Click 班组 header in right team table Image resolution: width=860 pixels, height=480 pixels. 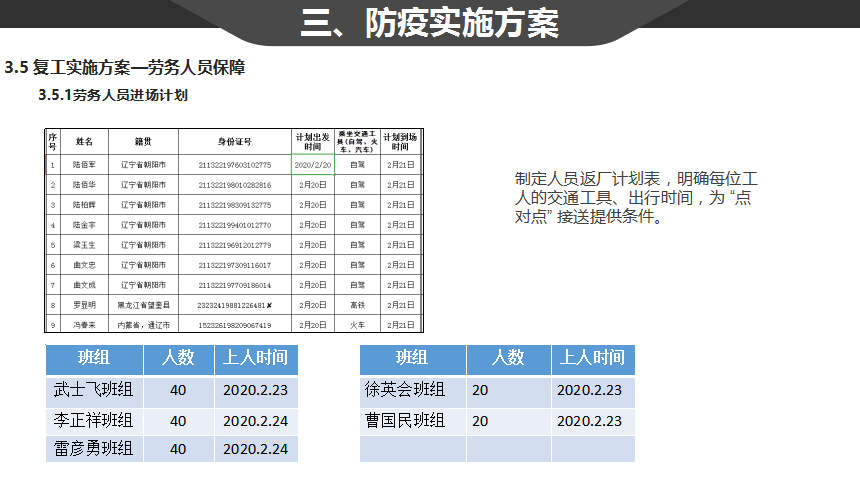[412, 359]
